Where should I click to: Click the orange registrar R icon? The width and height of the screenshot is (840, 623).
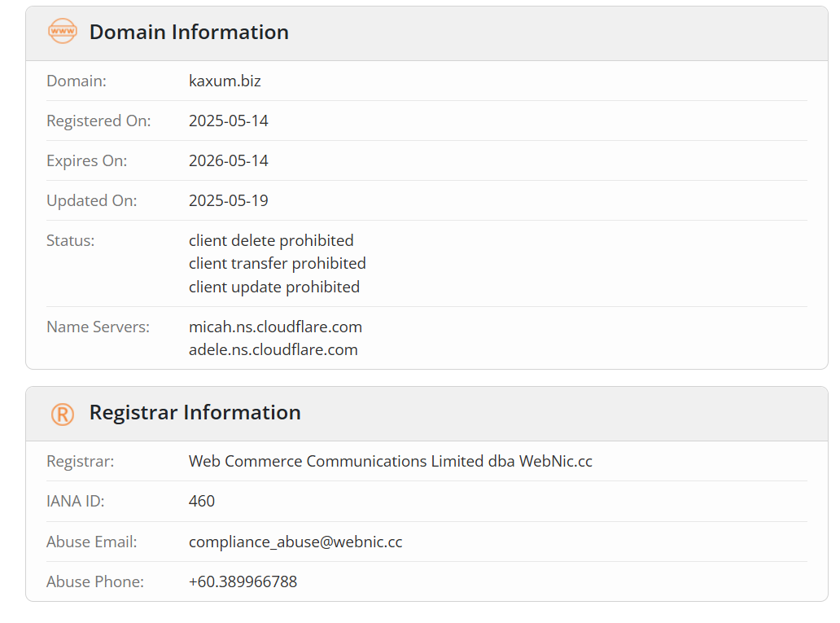[x=63, y=415]
